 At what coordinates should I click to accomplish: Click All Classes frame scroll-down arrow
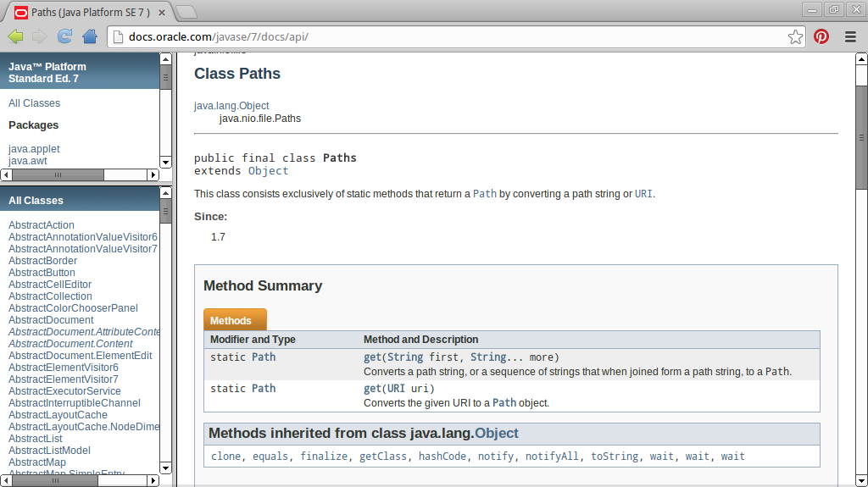(165, 468)
